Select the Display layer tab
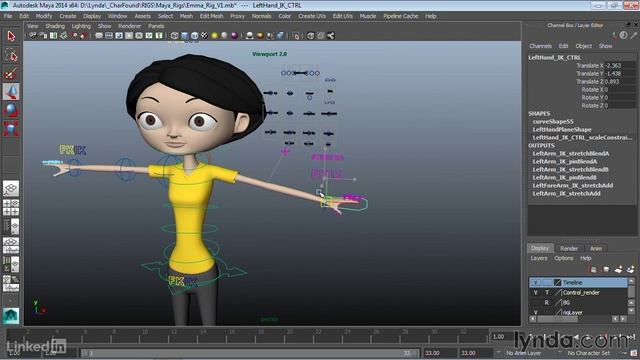Viewport: 640px width, 360px height. click(540, 248)
